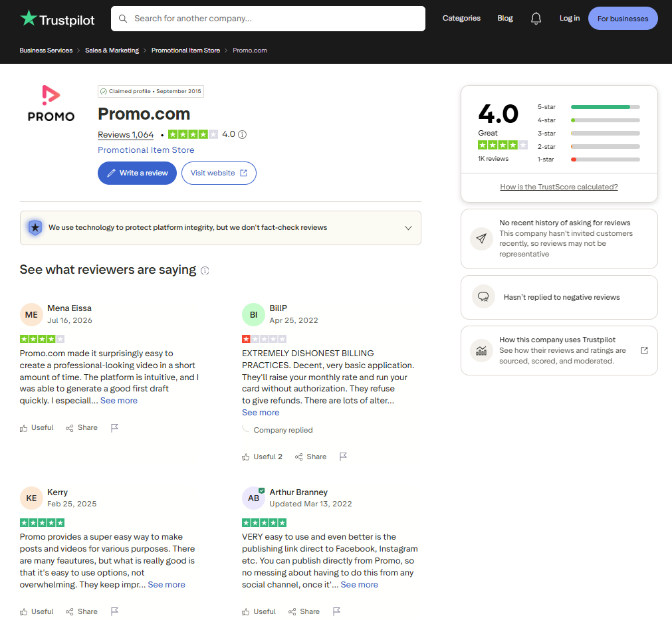The image size is (672, 628).
Task: Flag BillP's review
Action: click(x=343, y=457)
